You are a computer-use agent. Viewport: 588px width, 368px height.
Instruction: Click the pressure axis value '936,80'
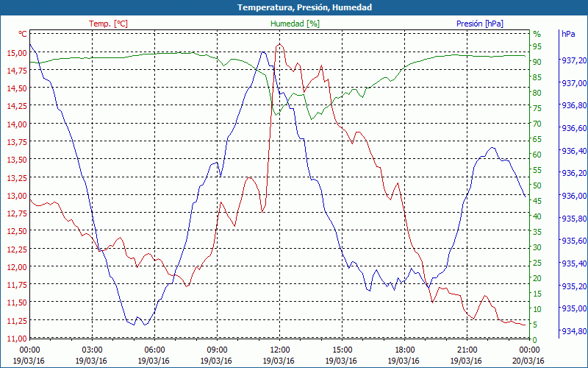point(574,105)
